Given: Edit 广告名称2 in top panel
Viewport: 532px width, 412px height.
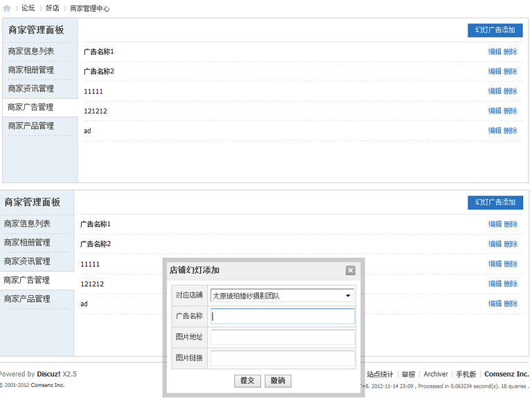Looking at the screenshot, I should [x=495, y=71].
